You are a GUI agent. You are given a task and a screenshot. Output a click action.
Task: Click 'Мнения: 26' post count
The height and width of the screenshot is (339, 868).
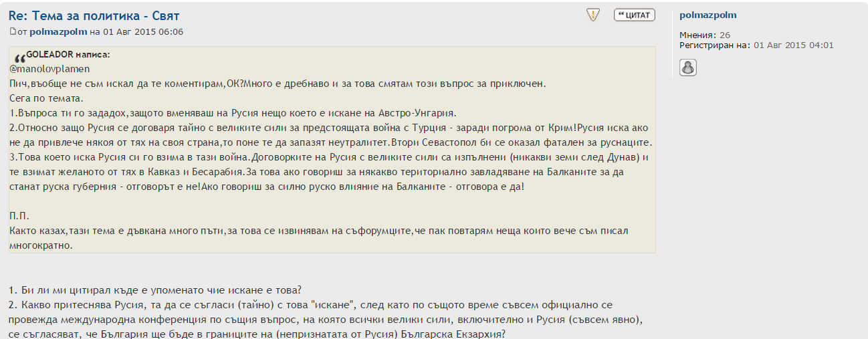pyautogui.click(x=705, y=35)
